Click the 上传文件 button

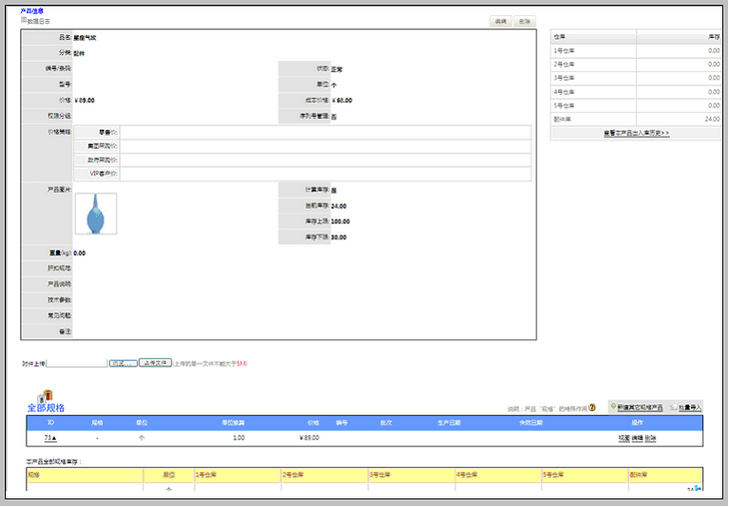[154, 363]
